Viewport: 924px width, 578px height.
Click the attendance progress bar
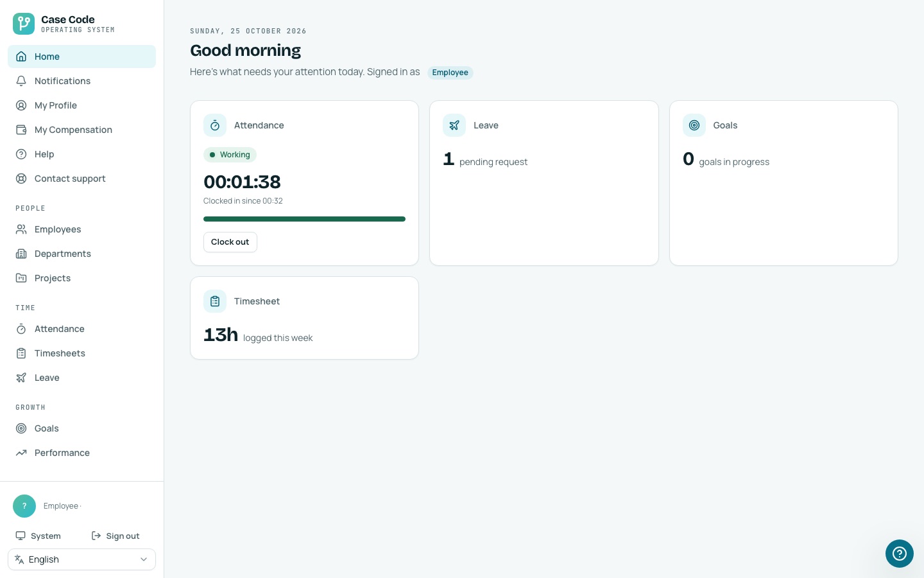point(304,219)
